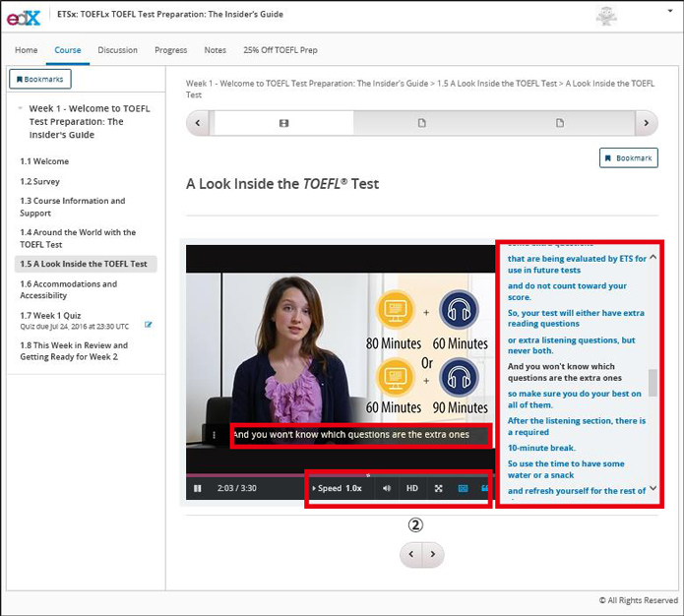Select the Course tab
The width and height of the screenshot is (684, 616).
68,50
